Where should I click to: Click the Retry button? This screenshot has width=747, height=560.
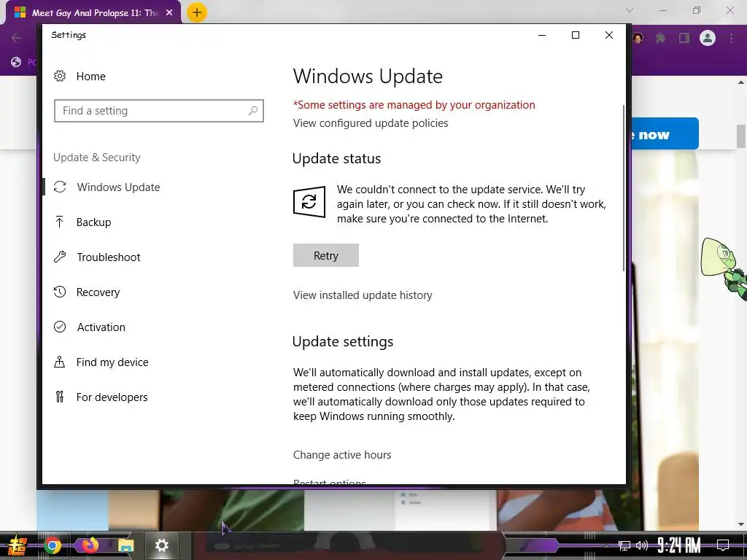point(326,255)
